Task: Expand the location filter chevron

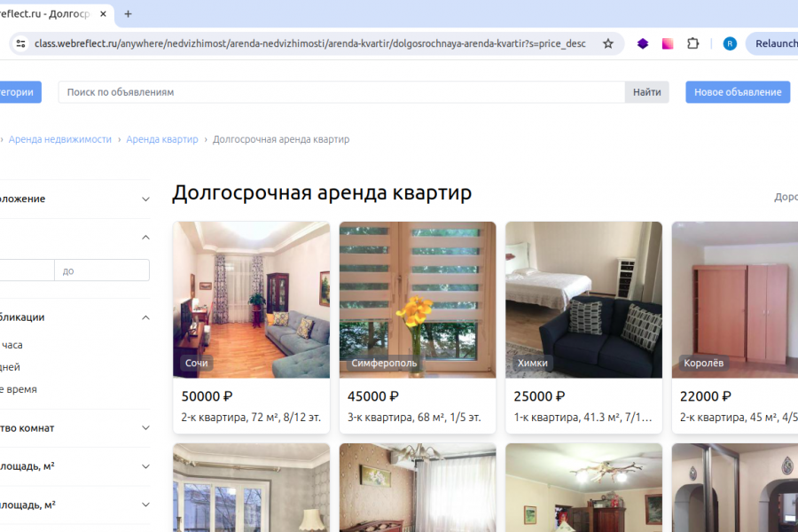Action: tap(145, 199)
